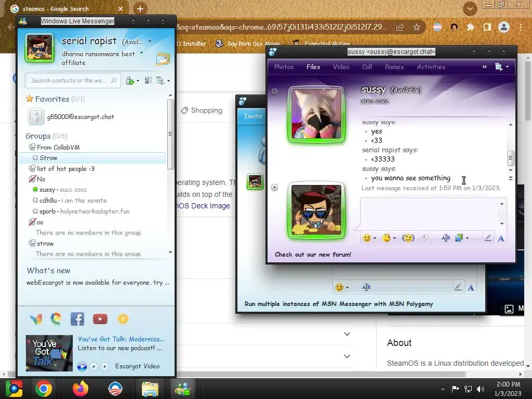Click the smiley icon in the background chat window
The image size is (532, 399).
pos(339,287)
